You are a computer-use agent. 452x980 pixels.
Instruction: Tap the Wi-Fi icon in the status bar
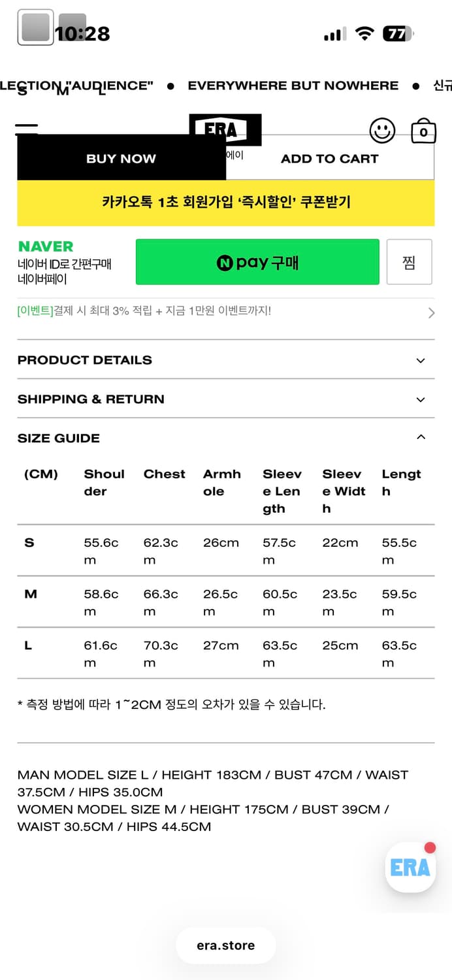click(365, 33)
